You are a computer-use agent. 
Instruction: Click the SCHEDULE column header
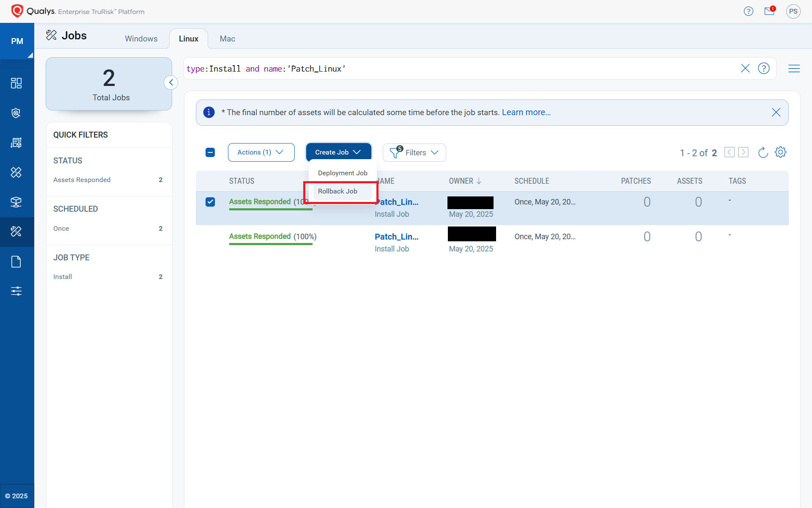532,181
